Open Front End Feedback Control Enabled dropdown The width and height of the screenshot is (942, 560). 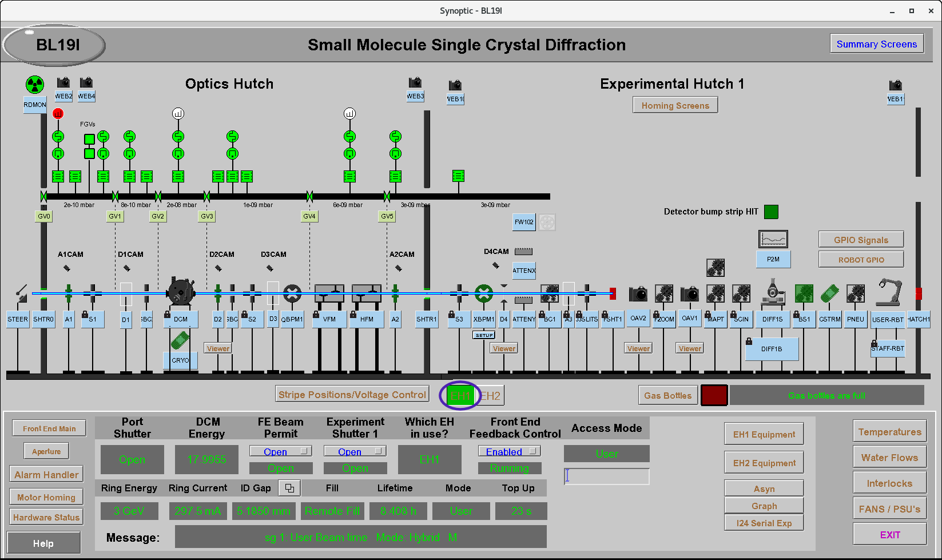point(510,451)
